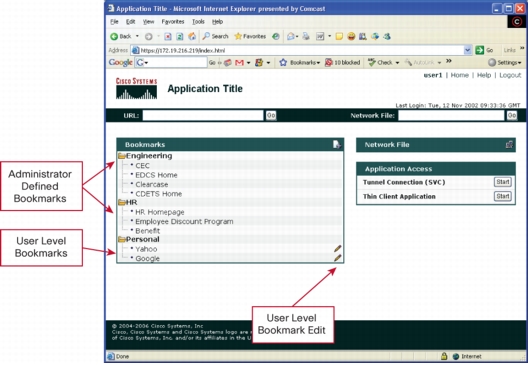
Task: Open the EDCS Home bookmark
Action: point(156,175)
